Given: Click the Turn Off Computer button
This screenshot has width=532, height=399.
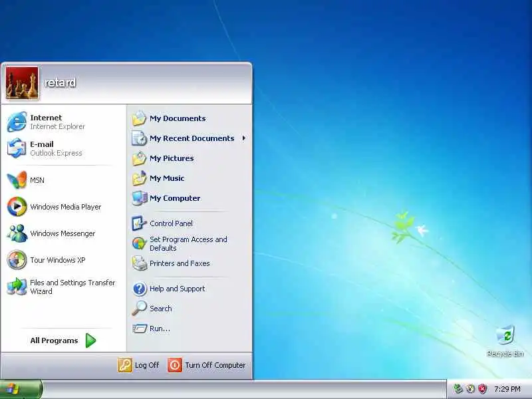Looking at the screenshot, I should pos(207,365).
